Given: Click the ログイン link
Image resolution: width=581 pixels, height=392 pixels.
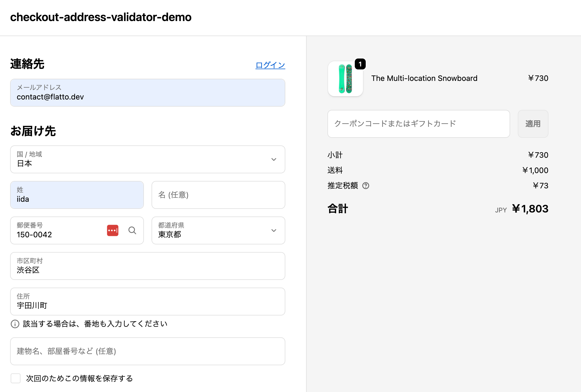Looking at the screenshot, I should point(270,65).
